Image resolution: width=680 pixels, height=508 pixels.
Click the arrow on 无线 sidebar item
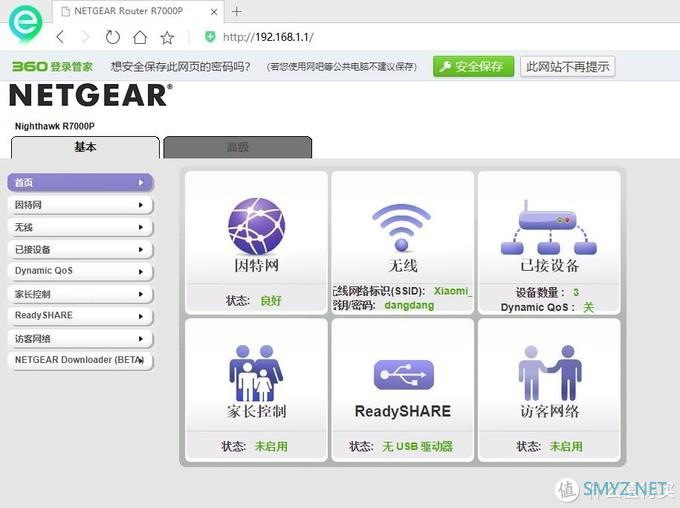click(x=141, y=227)
